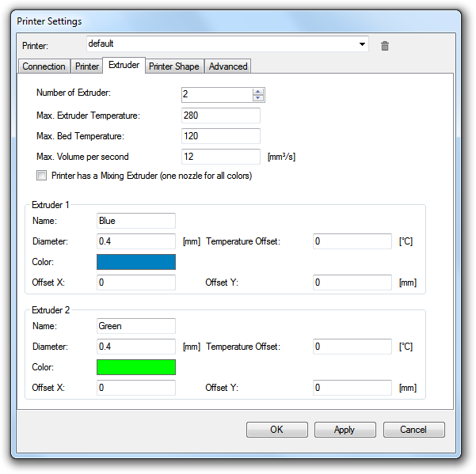Image resolution: width=476 pixels, height=474 pixels.
Task: Click Apply to save settings
Action: [x=345, y=430]
